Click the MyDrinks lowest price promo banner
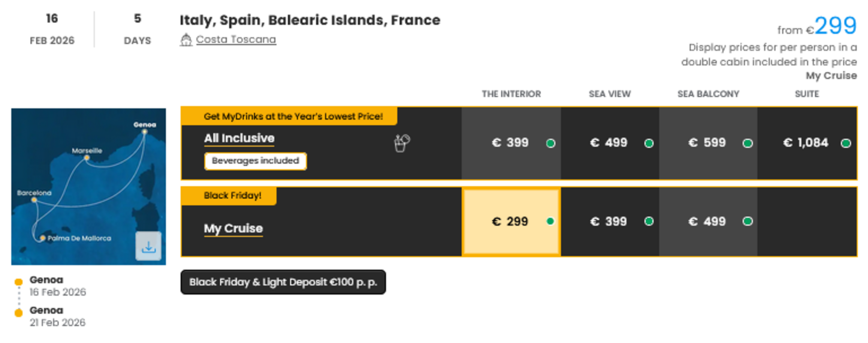Screen dimensions: 868x343 pos(293,116)
